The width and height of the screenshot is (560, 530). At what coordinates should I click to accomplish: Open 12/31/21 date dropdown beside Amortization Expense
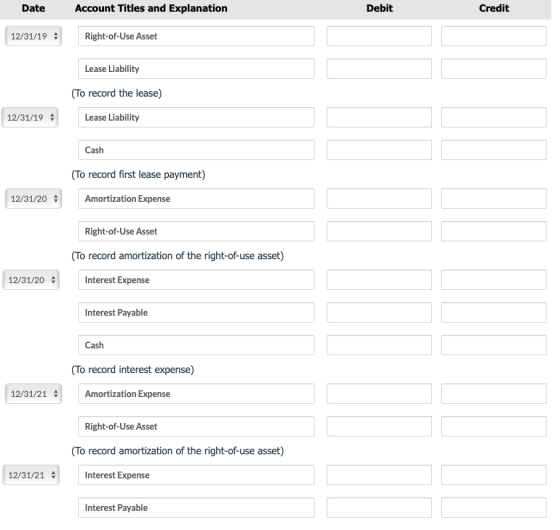coord(33,394)
